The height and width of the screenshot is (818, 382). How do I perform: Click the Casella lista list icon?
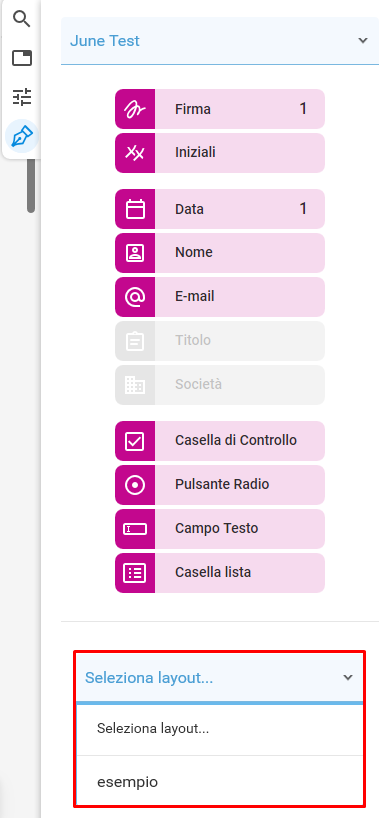tap(135, 573)
